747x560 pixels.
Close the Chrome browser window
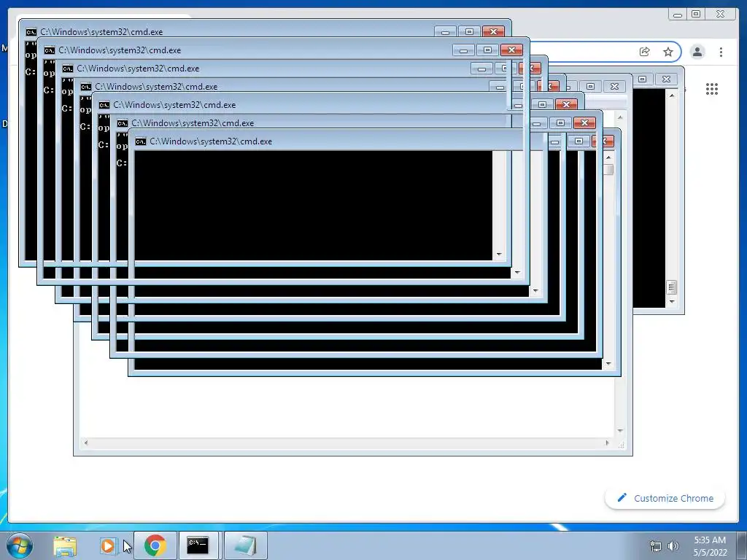tap(720, 15)
